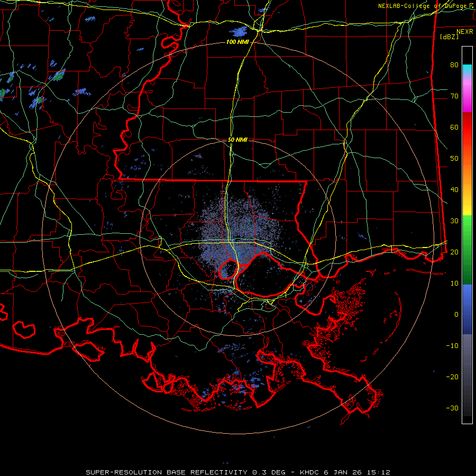The image size is (476, 476).
Task: Click the NEXLAB-College of DuPage header text
Action: coord(422,6)
